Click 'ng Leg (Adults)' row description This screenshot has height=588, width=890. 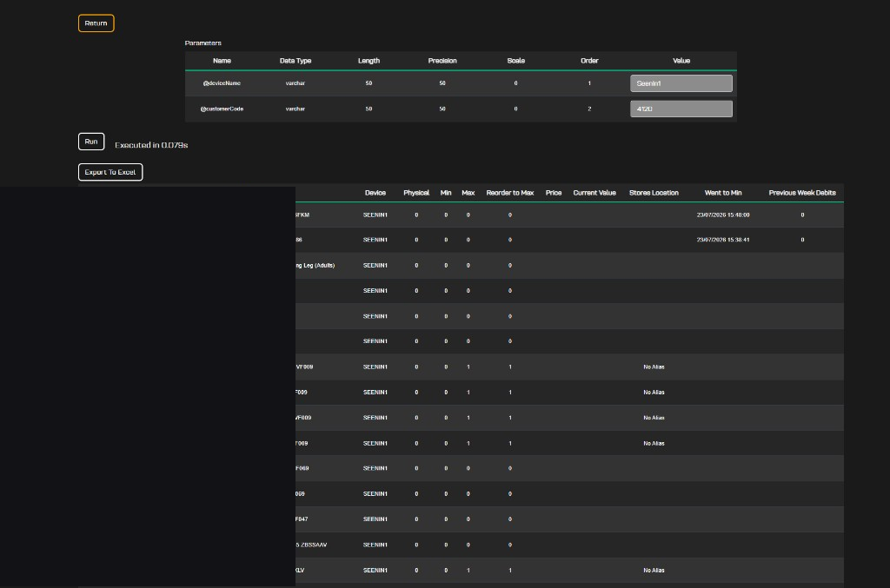pos(315,266)
